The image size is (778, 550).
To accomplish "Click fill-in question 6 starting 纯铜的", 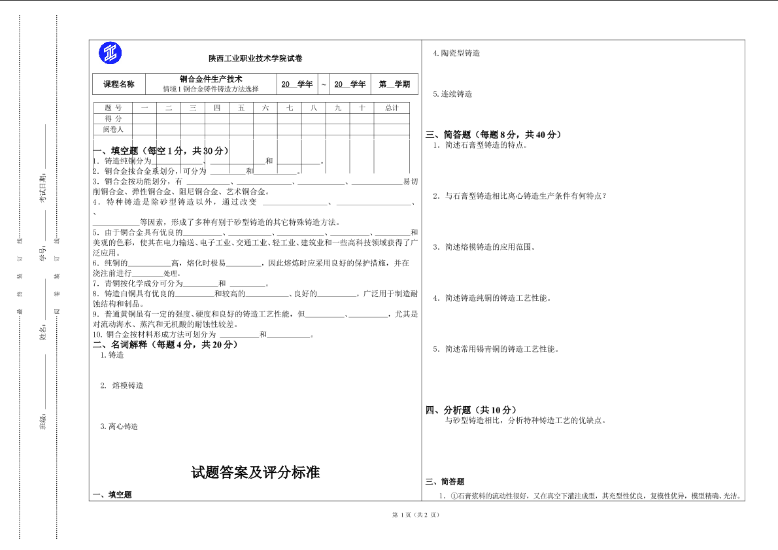I will [x=251, y=268].
